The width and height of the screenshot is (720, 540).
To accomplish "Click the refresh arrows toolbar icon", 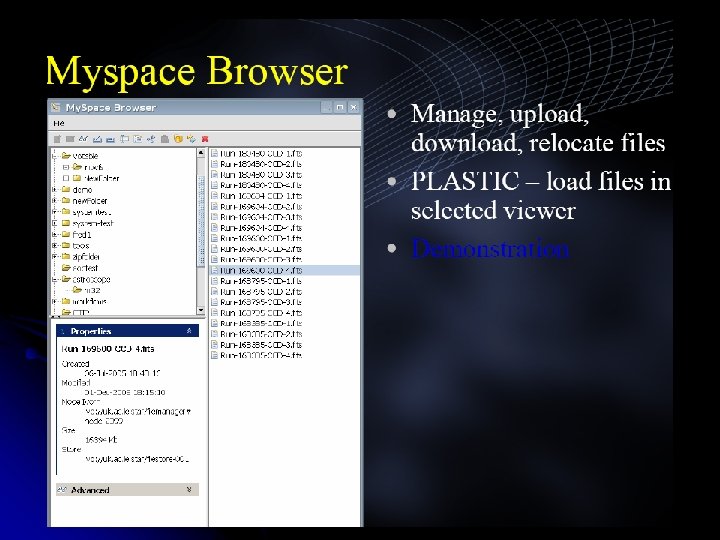I will [191, 139].
